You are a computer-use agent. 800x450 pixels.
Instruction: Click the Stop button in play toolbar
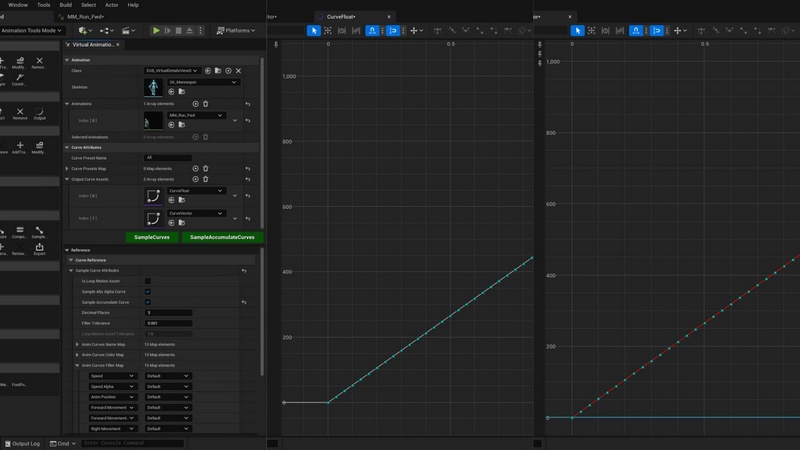(x=178, y=31)
